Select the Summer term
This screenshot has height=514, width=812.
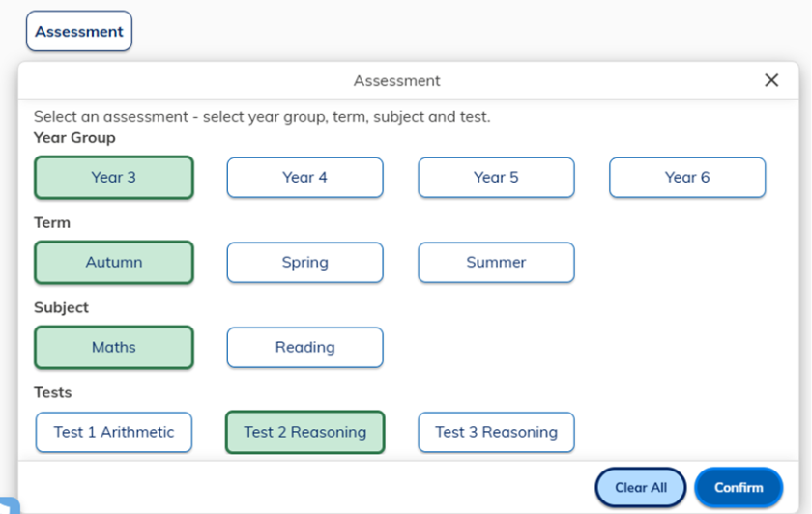pyautogui.click(x=496, y=263)
